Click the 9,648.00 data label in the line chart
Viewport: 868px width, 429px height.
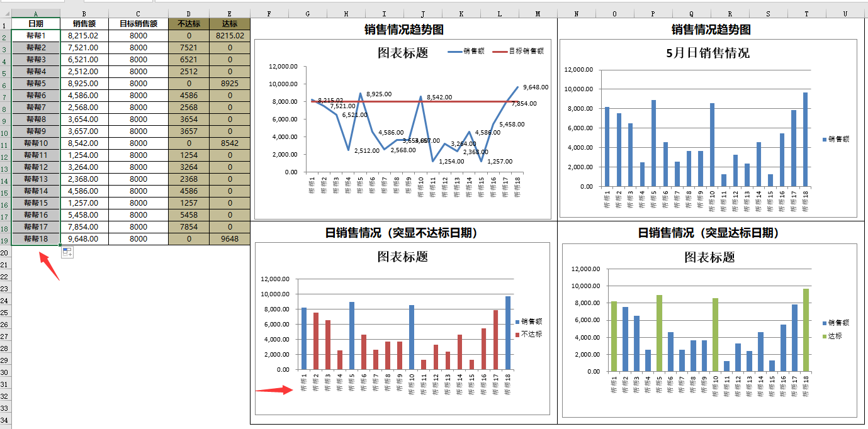click(x=536, y=87)
